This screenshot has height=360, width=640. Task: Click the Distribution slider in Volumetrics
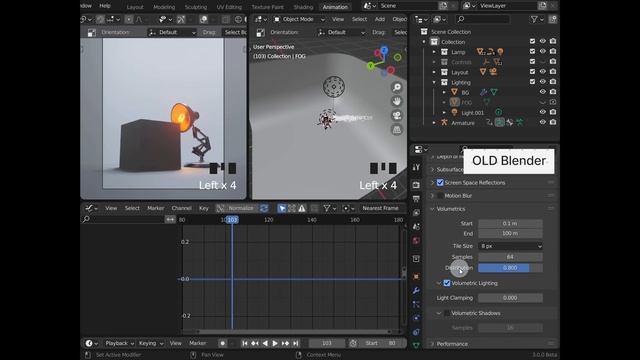pos(510,268)
